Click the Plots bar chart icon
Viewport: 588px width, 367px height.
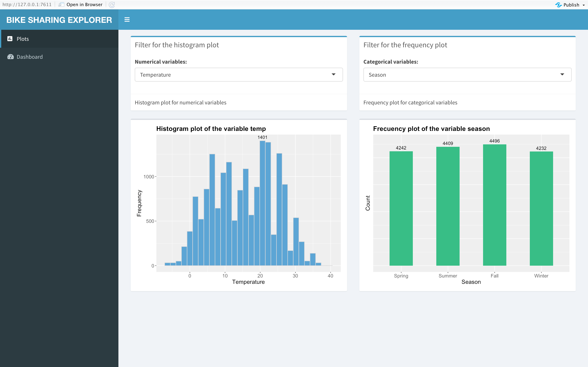(x=10, y=39)
